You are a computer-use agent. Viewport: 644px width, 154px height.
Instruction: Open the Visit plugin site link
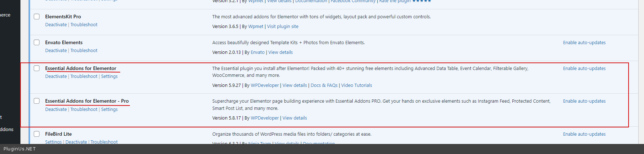pos(283,27)
